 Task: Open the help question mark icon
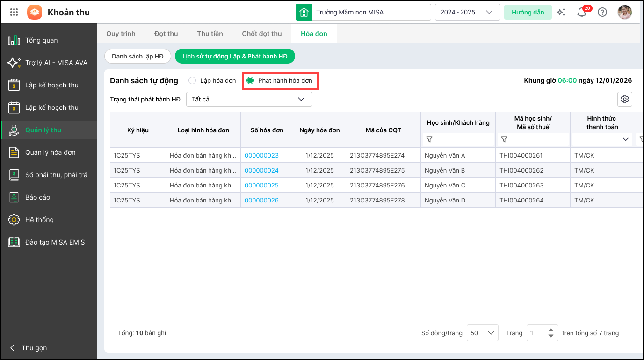point(602,13)
